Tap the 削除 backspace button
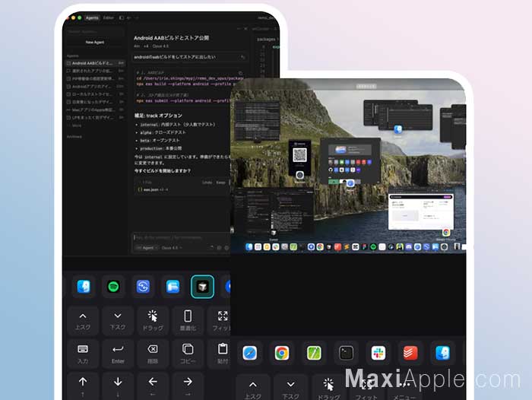Screen dimensions: 532x400 point(153,354)
